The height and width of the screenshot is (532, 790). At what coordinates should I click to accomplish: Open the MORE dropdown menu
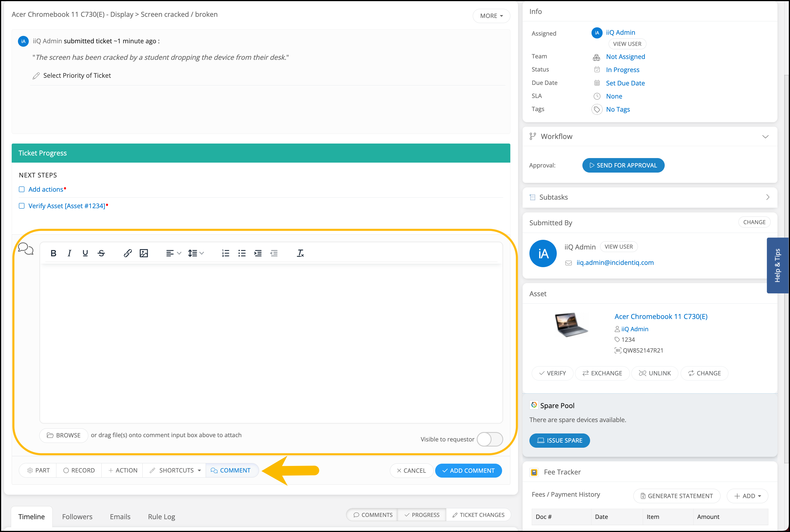coord(491,16)
